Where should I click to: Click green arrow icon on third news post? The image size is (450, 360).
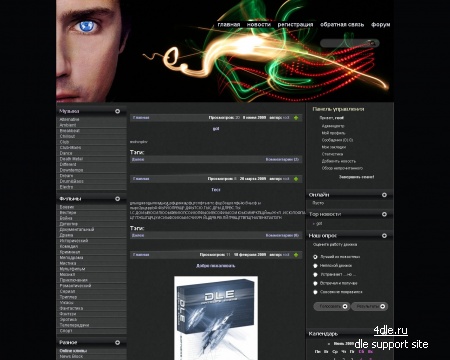[x=296, y=255]
